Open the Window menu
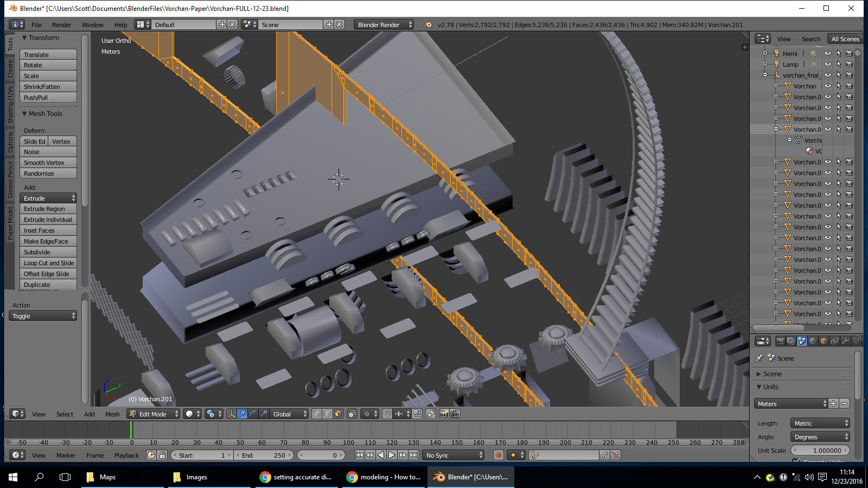868x488 pixels. pos(93,24)
